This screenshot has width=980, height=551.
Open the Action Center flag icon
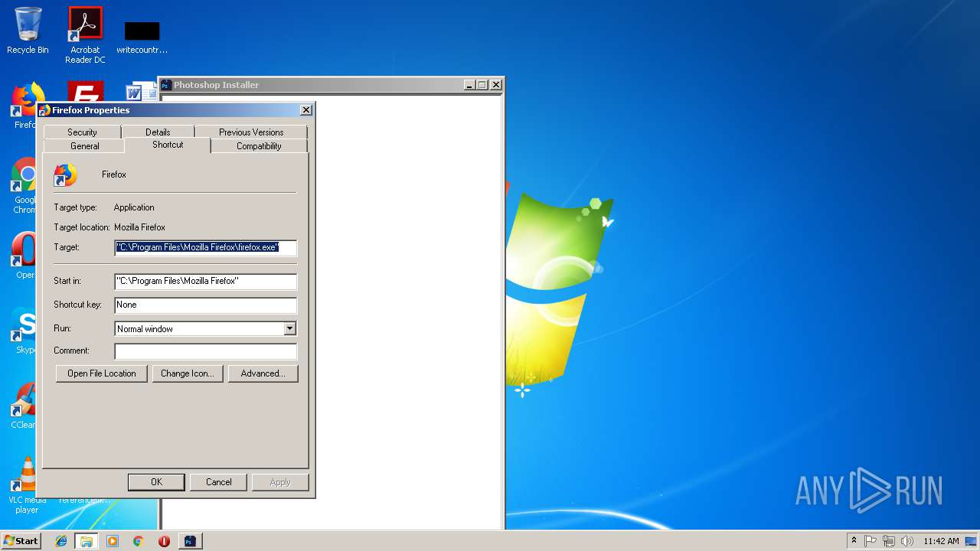click(871, 541)
